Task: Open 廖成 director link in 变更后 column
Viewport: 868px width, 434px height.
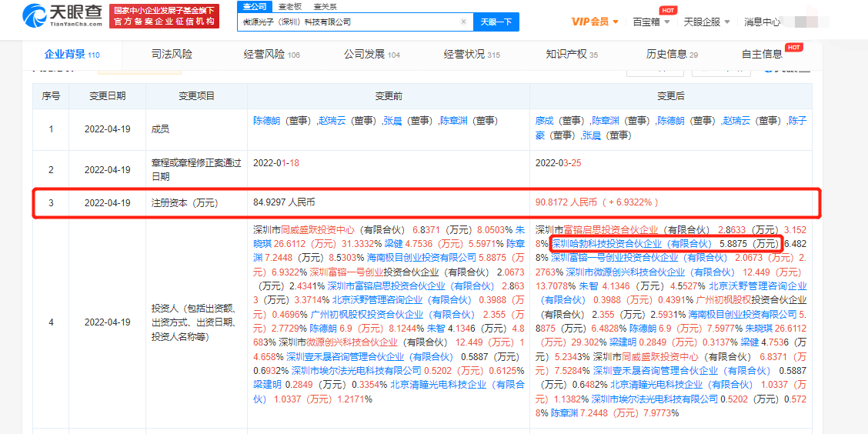Action: (545, 120)
